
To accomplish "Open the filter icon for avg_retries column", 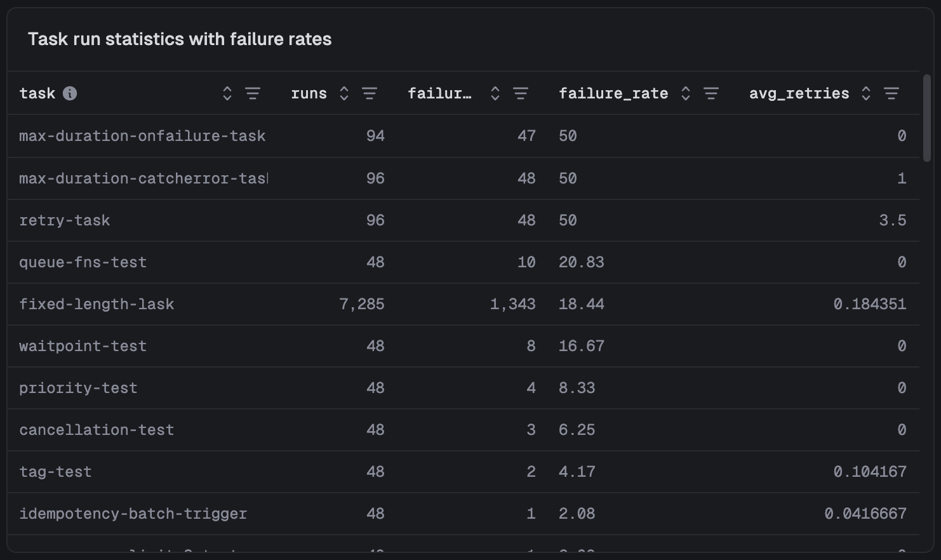I will [x=892, y=93].
